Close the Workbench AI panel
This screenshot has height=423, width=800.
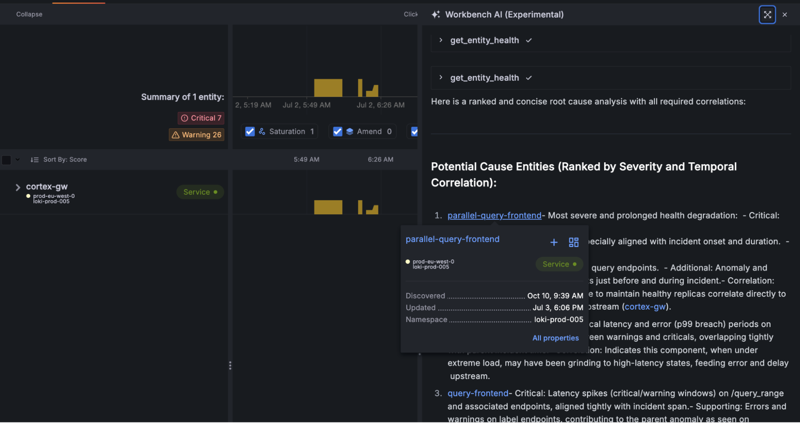click(785, 15)
